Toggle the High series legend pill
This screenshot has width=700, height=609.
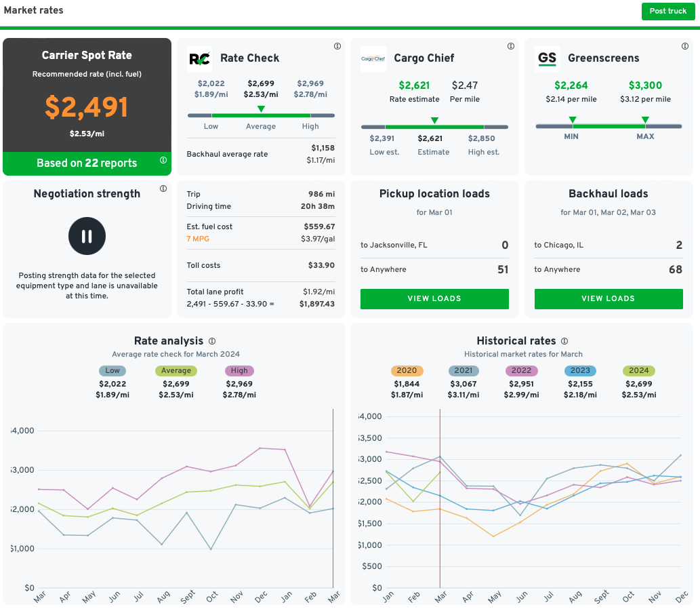(x=239, y=370)
